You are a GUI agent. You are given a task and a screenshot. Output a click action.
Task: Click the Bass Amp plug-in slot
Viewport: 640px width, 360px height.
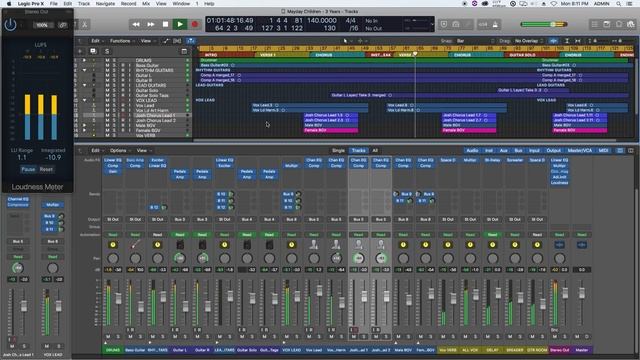(136, 160)
